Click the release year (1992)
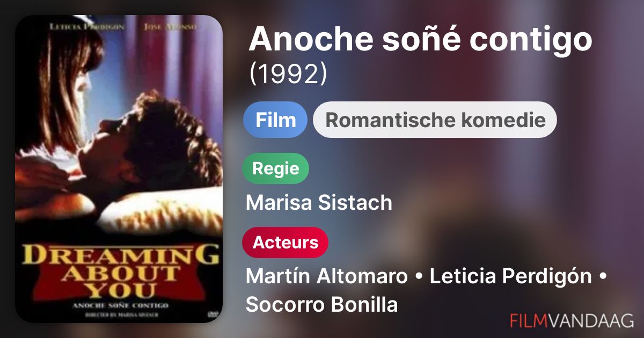The width and height of the screenshot is (644, 338). 288,75
